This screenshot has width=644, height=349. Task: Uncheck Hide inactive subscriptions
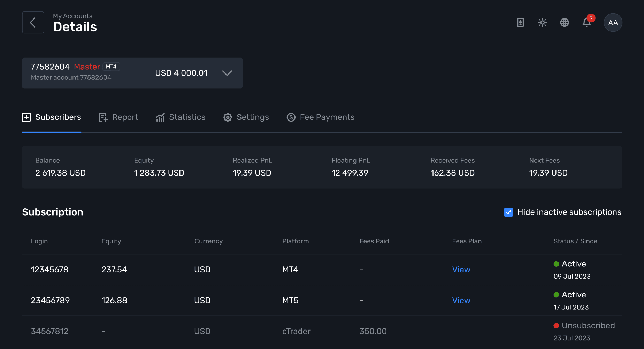[x=508, y=212]
